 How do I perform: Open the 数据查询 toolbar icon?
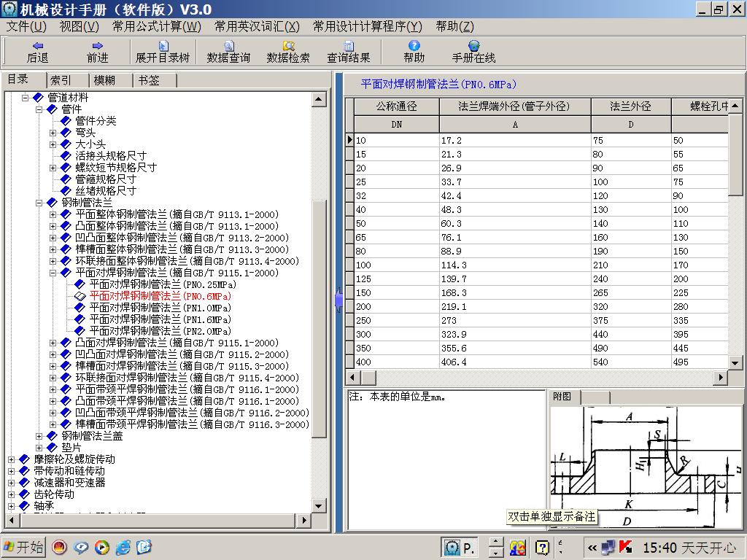pos(228,46)
